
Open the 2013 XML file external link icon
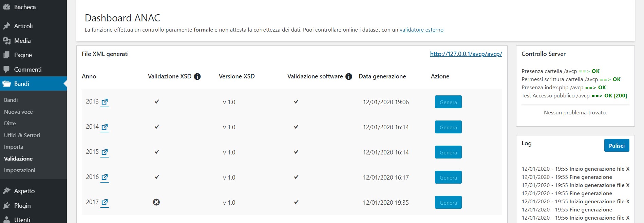click(105, 102)
